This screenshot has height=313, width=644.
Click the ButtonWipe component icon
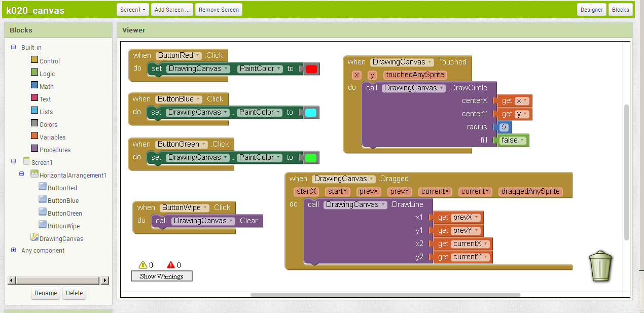click(43, 225)
